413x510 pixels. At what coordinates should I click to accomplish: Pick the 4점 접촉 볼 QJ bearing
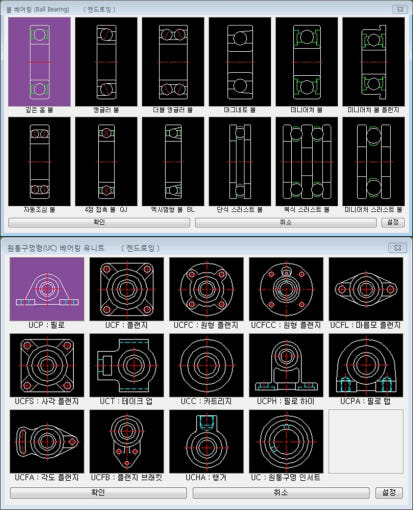[106, 161]
